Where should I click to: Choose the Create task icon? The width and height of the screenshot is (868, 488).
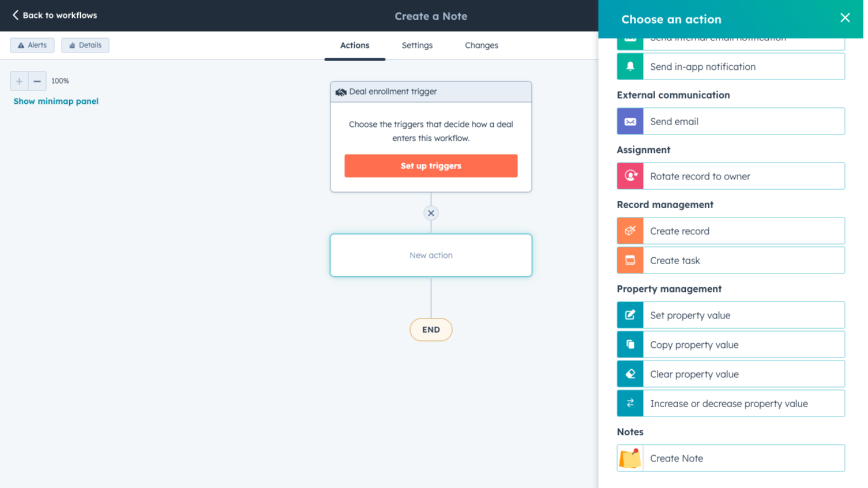click(630, 260)
